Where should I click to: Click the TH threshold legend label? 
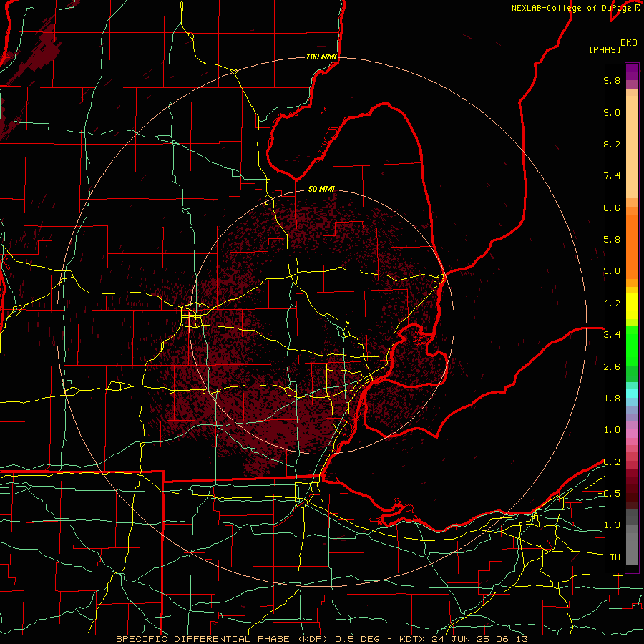(615, 557)
